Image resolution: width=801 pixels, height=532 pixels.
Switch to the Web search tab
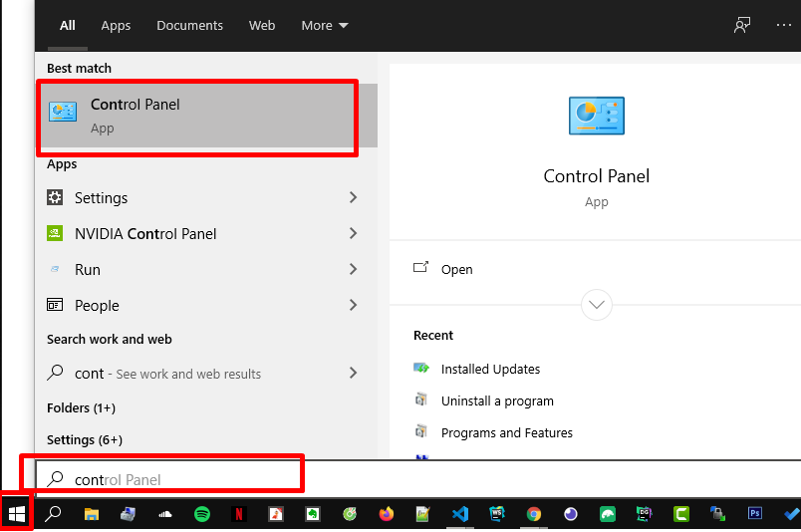click(262, 26)
